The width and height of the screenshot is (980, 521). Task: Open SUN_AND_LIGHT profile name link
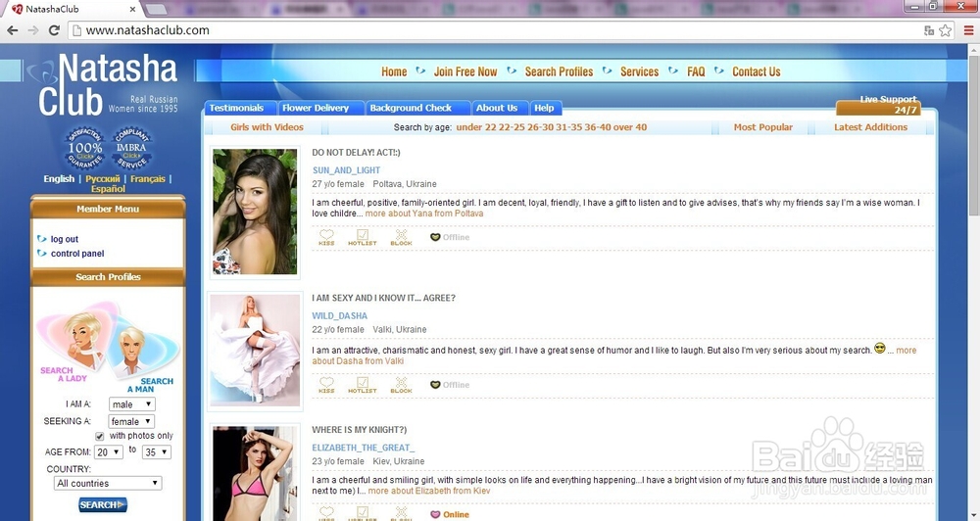pyautogui.click(x=346, y=170)
